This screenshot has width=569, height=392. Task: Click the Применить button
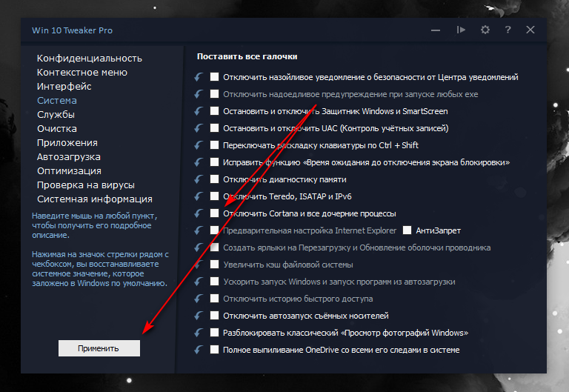point(99,348)
